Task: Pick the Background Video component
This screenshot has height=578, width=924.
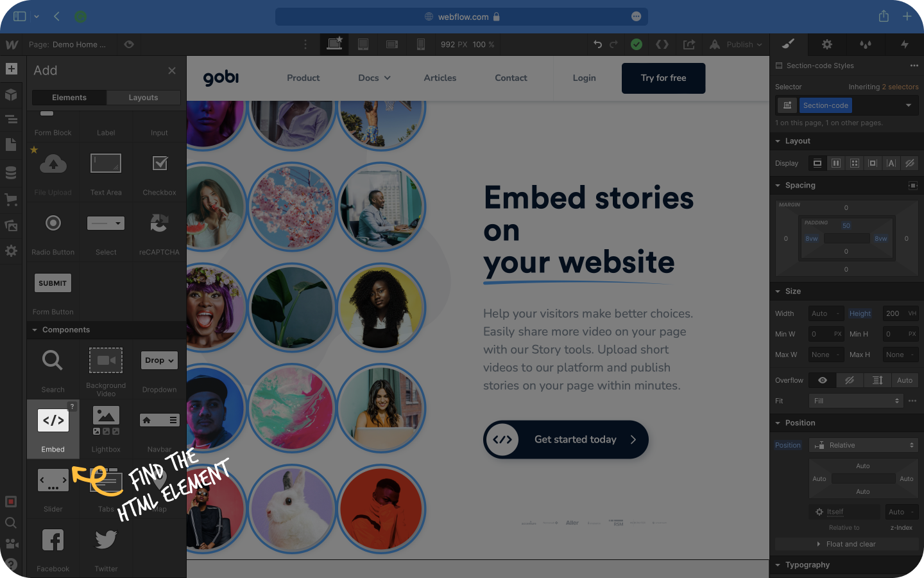Action: (106, 369)
